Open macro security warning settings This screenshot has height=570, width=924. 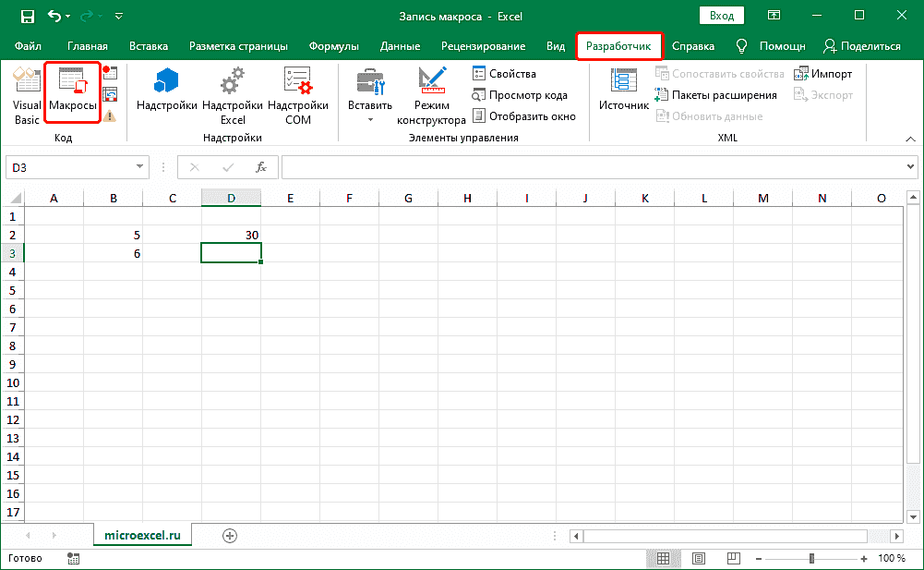(x=110, y=115)
